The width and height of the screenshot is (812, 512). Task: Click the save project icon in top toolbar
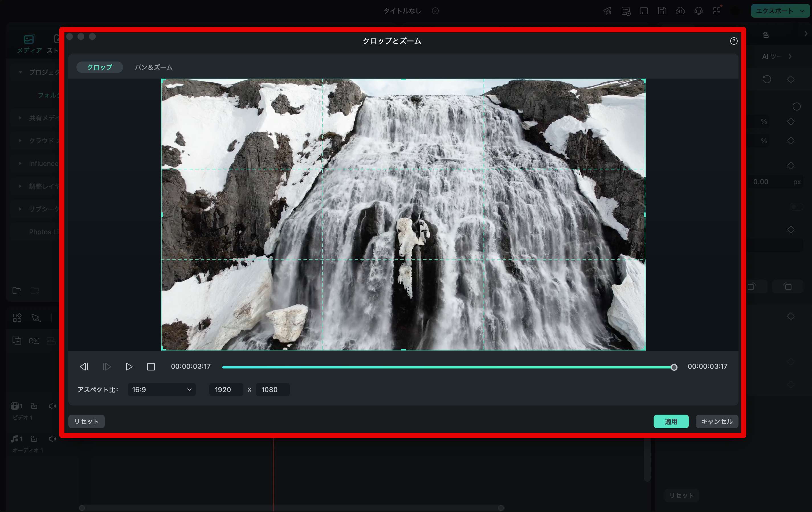tap(662, 11)
